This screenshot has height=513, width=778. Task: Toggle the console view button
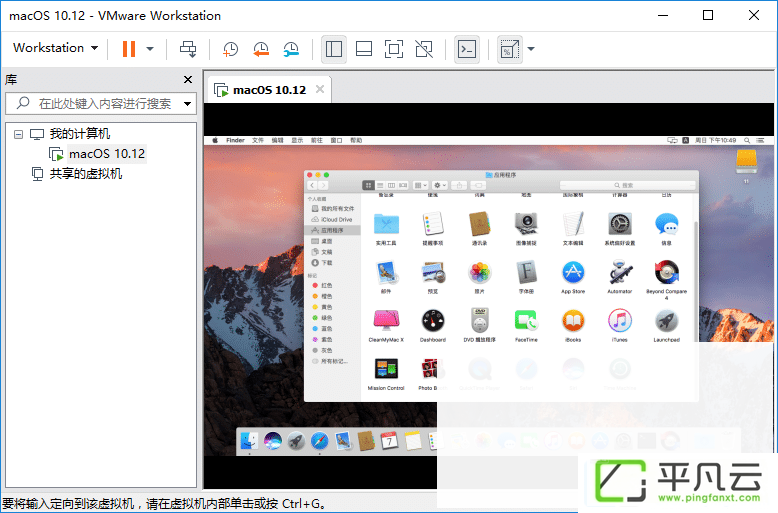[467, 49]
